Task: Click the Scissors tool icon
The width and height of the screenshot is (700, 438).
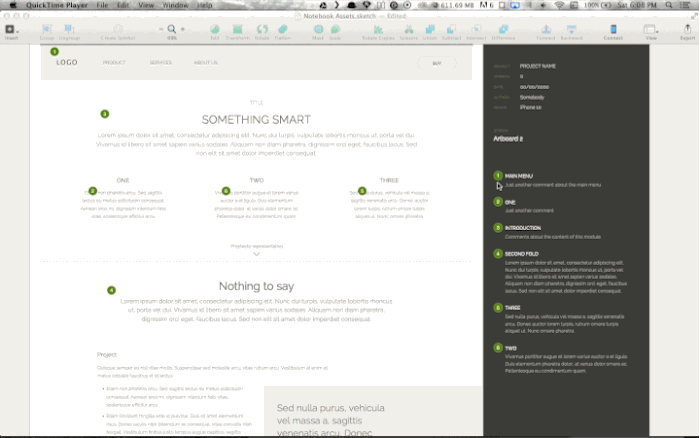Action: point(408,29)
